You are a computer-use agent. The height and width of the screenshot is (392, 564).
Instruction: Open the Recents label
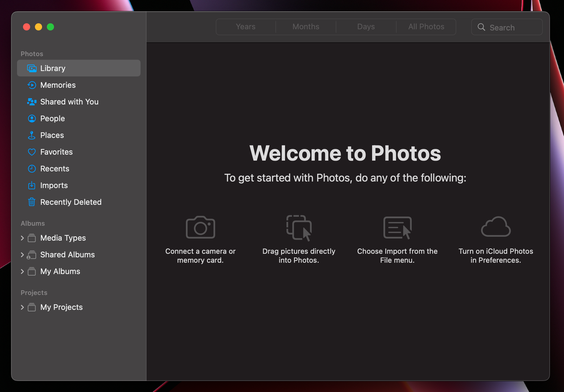pos(55,169)
